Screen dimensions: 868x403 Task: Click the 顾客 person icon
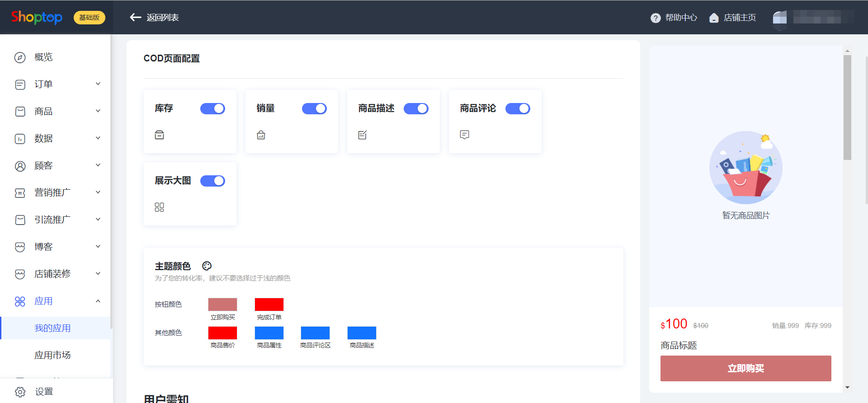point(20,166)
